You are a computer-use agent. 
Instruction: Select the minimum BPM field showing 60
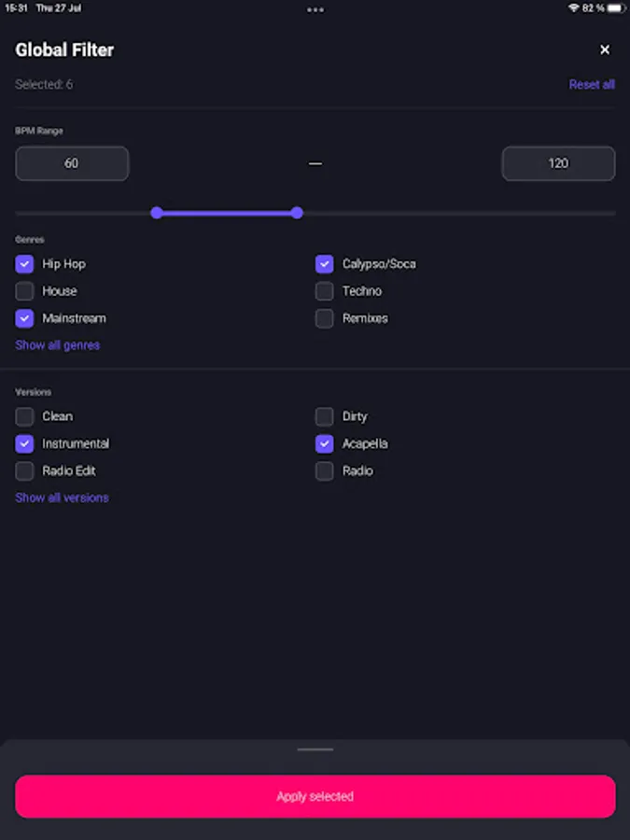click(72, 163)
